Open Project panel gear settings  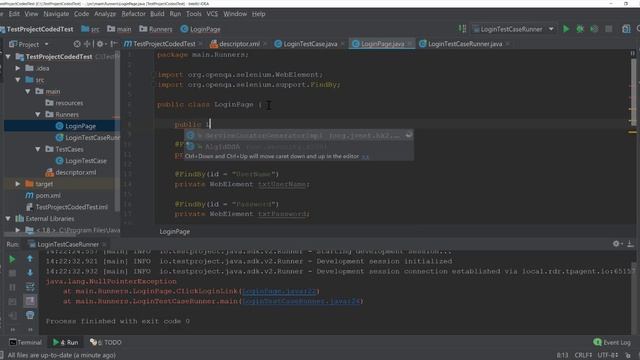(100, 44)
